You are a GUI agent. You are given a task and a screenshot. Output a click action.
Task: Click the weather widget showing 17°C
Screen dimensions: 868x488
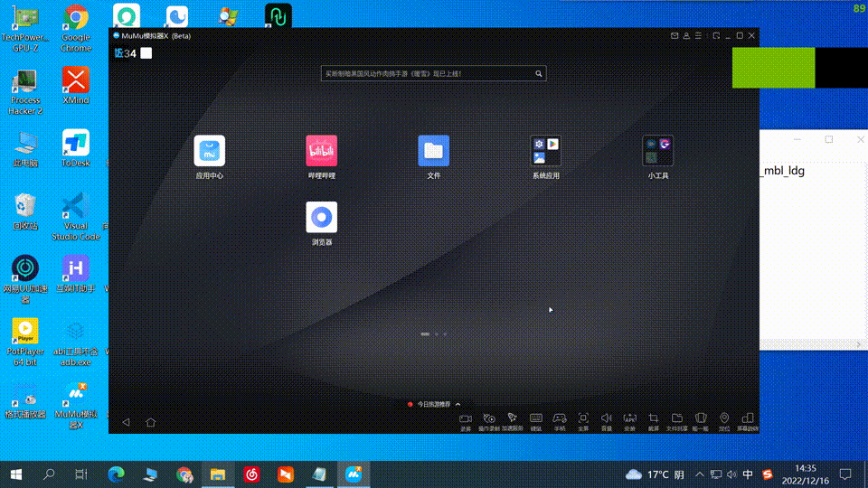point(655,474)
